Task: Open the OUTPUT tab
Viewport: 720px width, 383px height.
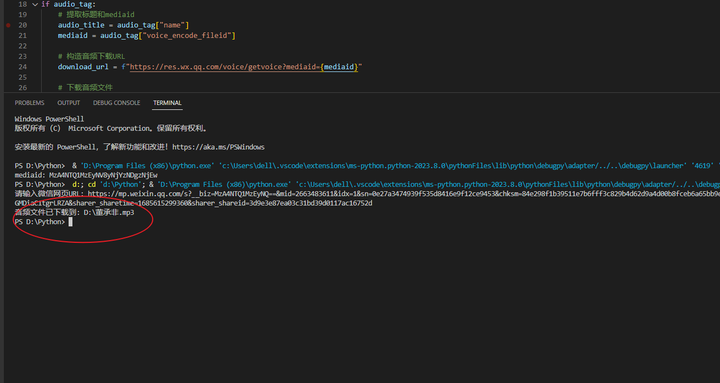Action: tap(68, 103)
